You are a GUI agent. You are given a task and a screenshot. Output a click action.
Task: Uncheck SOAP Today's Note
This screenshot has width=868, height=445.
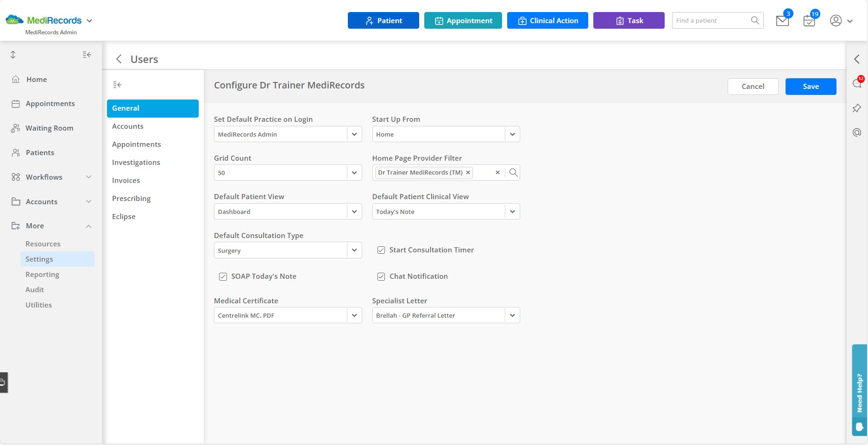click(x=223, y=276)
